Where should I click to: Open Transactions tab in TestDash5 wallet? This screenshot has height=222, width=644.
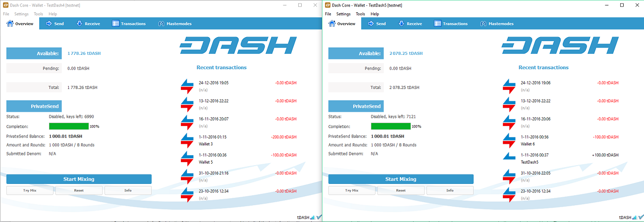(451, 24)
